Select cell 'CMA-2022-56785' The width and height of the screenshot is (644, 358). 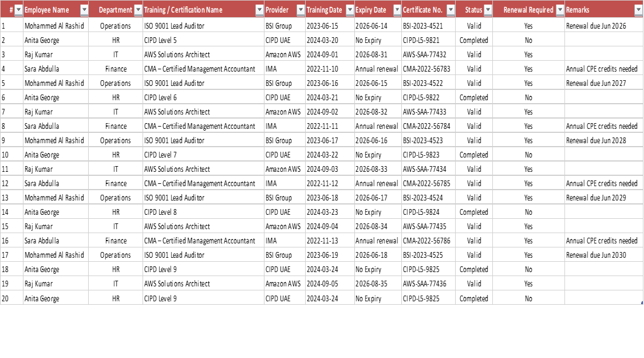(x=428, y=184)
